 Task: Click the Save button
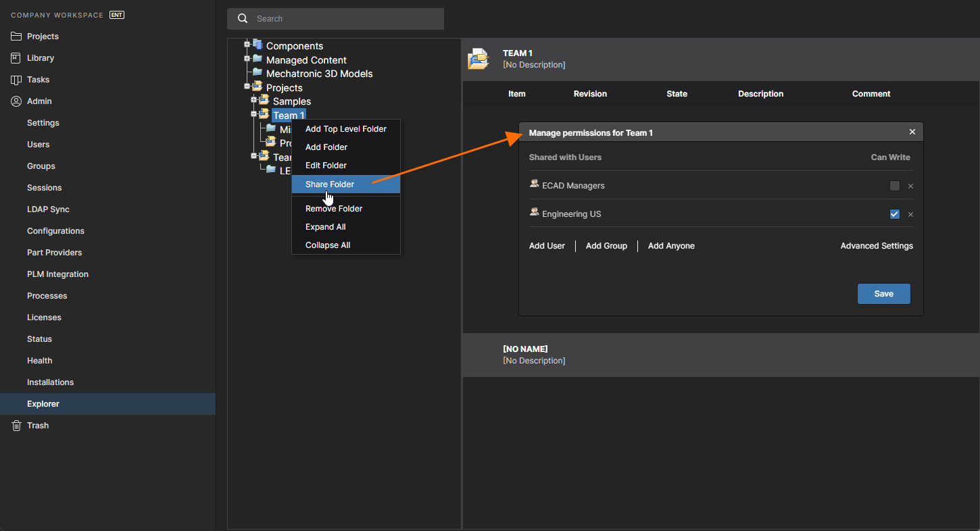click(883, 294)
